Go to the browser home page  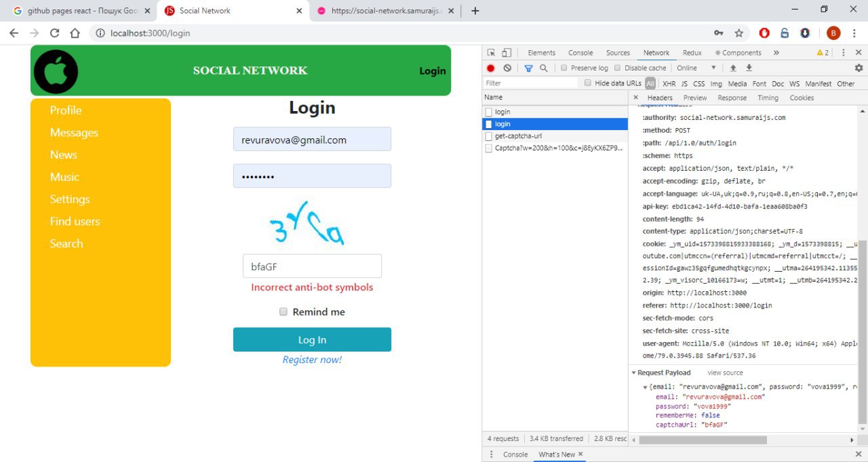75,33
